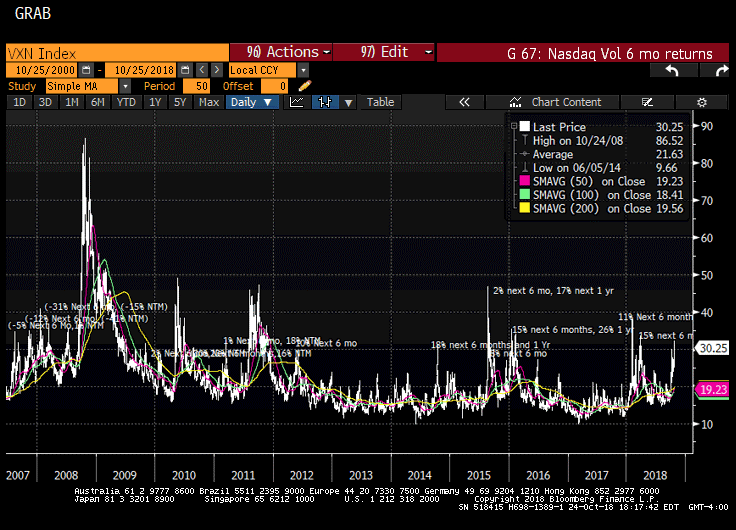Open the Chart Content panel

point(554,102)
